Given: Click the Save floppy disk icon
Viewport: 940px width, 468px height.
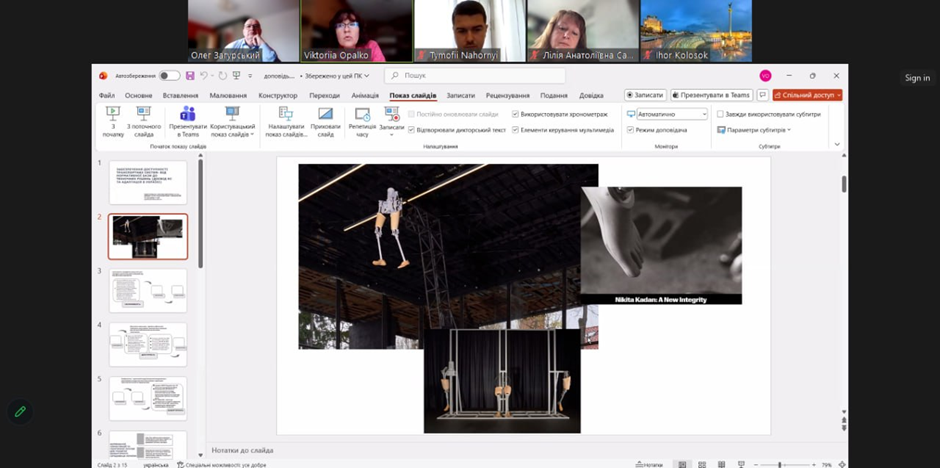Looking at the screenshot, I should [190, 76].
